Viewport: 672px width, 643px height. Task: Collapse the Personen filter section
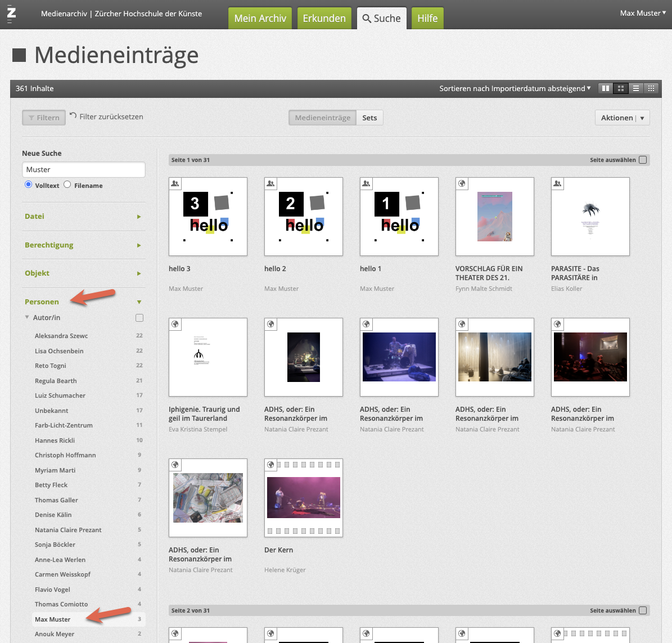[84, 302]
